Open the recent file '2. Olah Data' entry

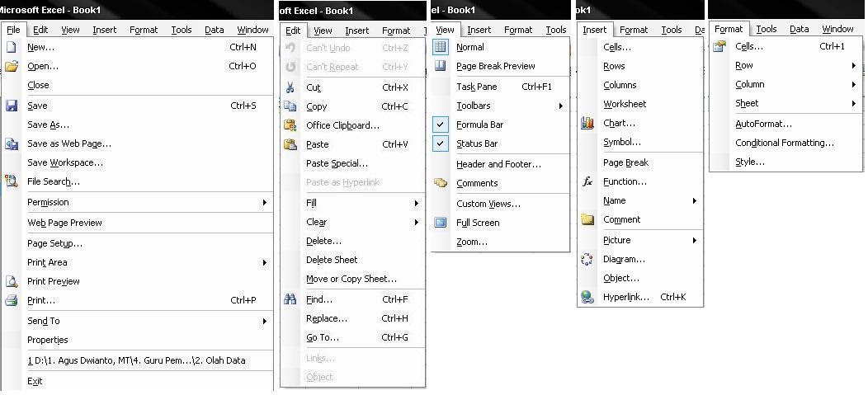[x=136, y=360]
